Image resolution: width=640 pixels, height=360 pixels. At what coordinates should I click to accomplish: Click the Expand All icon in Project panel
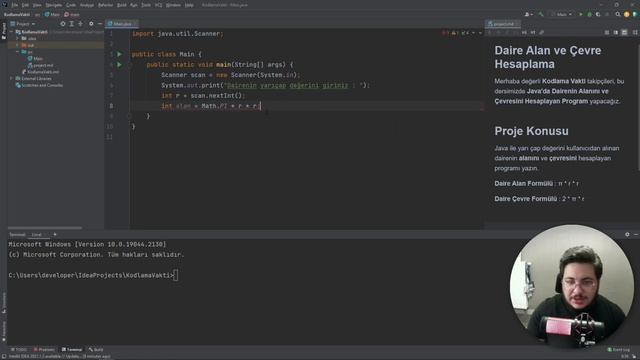point(71,24)
